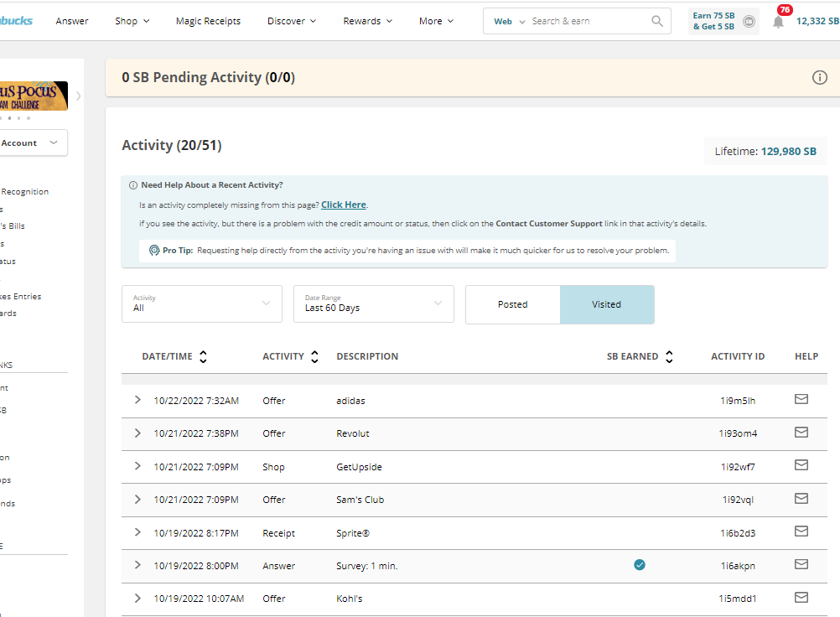Expand the adidas activity row
Screen dimensions: 840x617
click(x=137, y=400)
